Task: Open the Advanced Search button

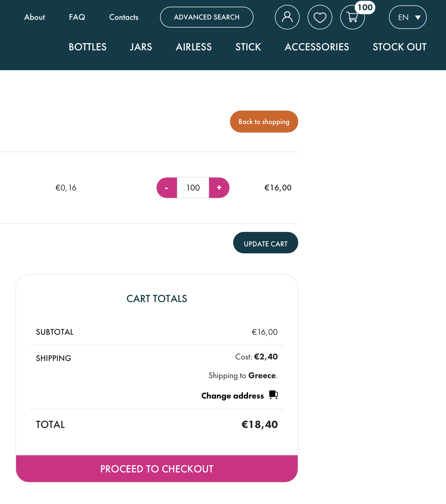Action: pyautogui.click(x=206, y=17)
